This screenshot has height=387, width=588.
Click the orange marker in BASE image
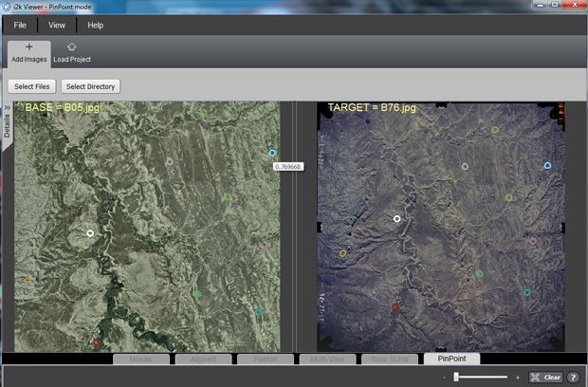pyautogui.click(x=27, y=281)
